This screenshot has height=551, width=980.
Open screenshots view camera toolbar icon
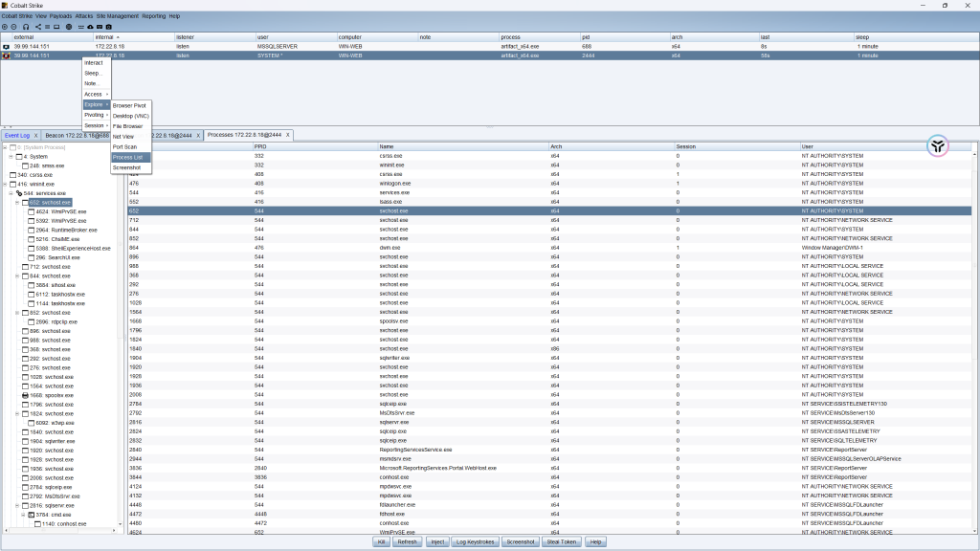pos(109,27)
